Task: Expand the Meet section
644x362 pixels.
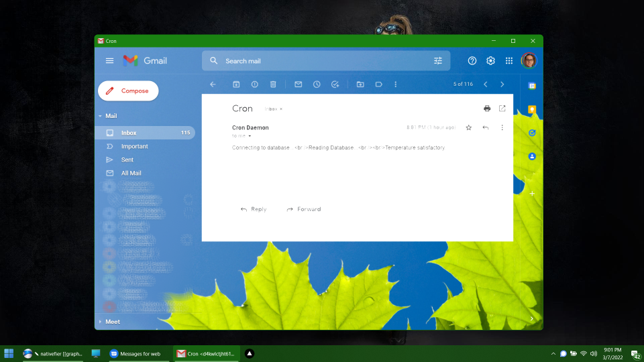Action: pyautogui.click(x=100, y=322)
